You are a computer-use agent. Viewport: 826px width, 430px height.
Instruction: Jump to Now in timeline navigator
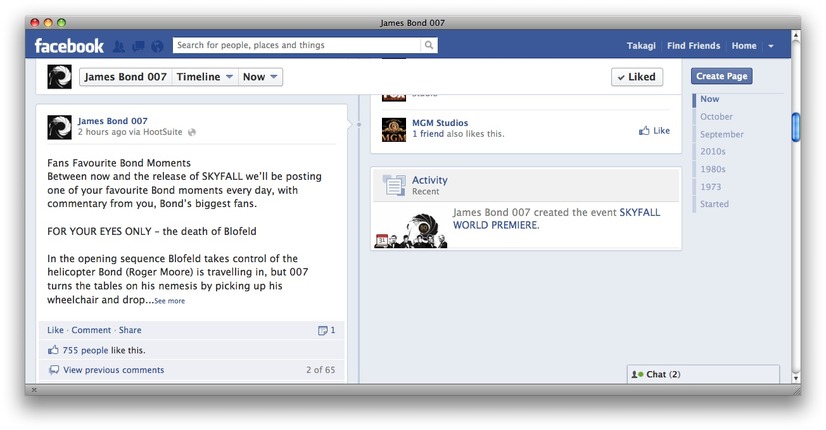pyautogui.click(x=710, y=99)
